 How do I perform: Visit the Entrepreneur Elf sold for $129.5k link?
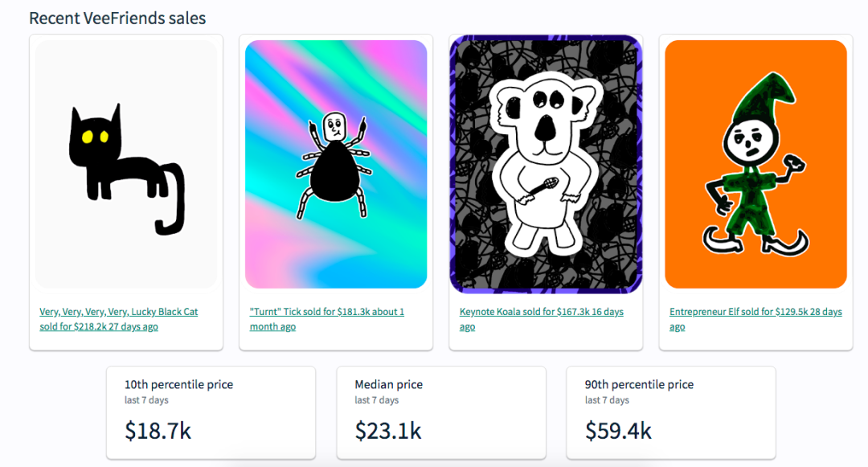(x=755, y=319)
